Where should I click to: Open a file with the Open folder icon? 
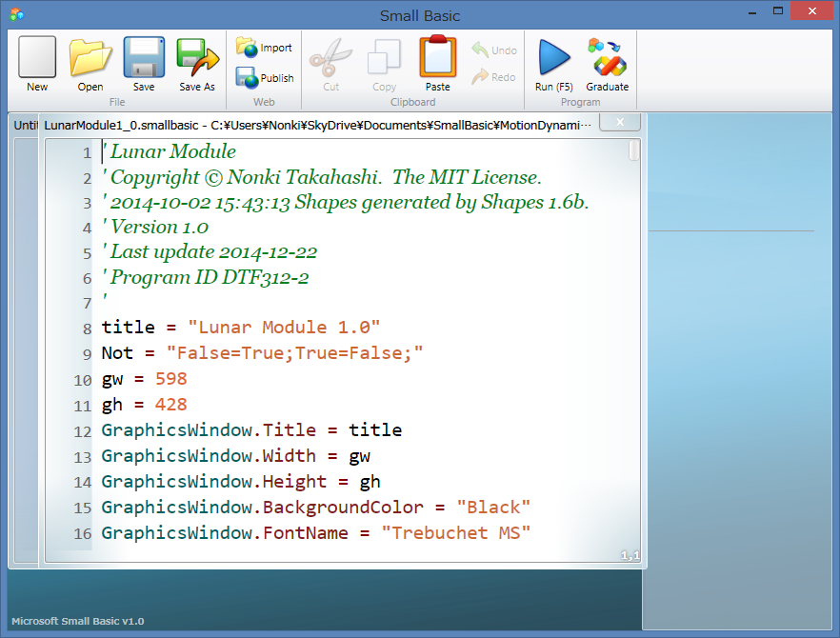[90, 58]
